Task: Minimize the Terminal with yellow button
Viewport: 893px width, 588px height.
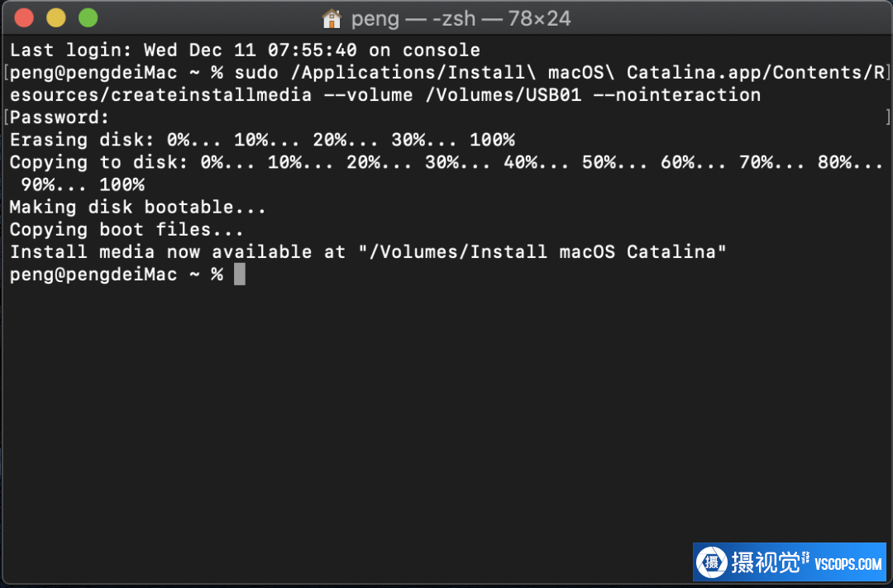Action: 56,17
